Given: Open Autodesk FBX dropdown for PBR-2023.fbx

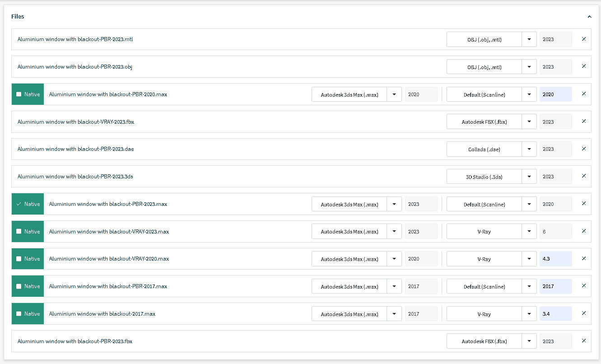Looking at the screenshot, I should (x=529, y=341).
